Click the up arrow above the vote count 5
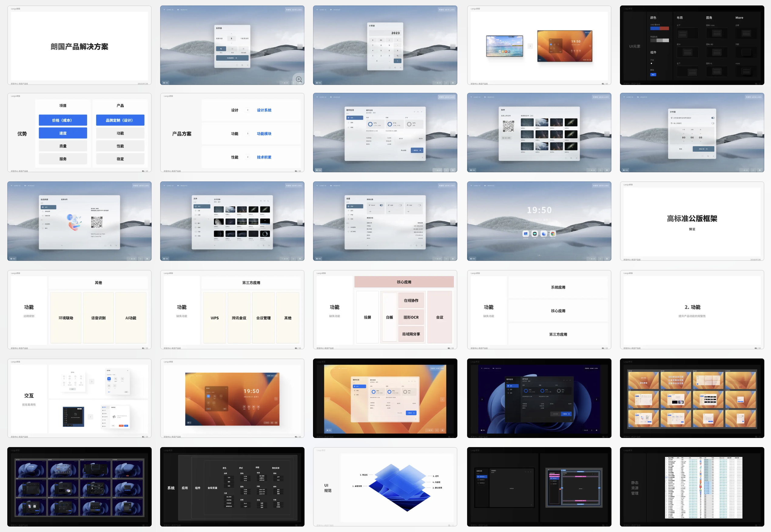771x532 pixels. coord(231,34)
